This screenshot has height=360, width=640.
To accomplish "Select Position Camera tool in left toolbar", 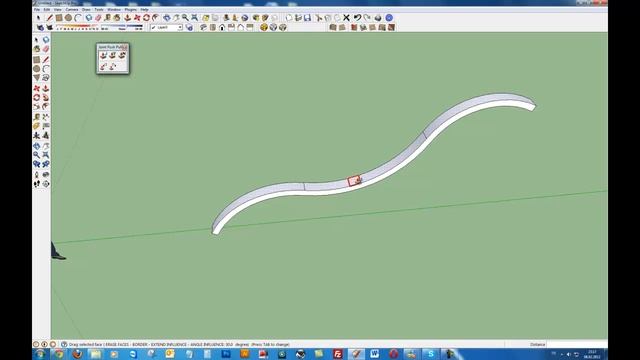I will coord(36,175).
